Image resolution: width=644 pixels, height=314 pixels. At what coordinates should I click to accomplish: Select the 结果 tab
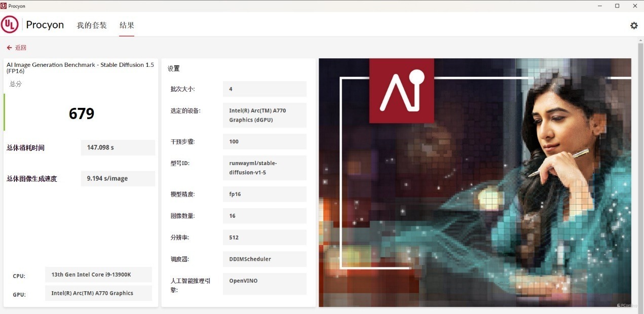[x=127, y=25]
